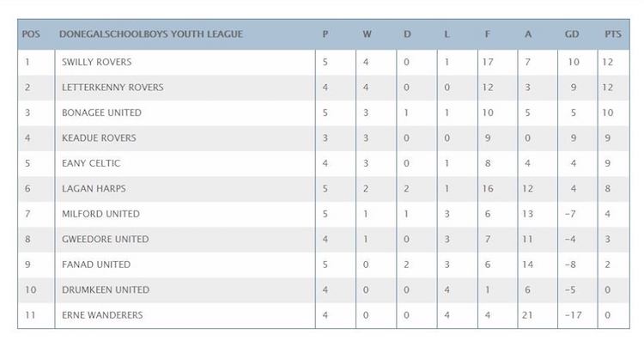
Task: Click Swilly Rovers' points value 12
Action: [x=607, y=62]
